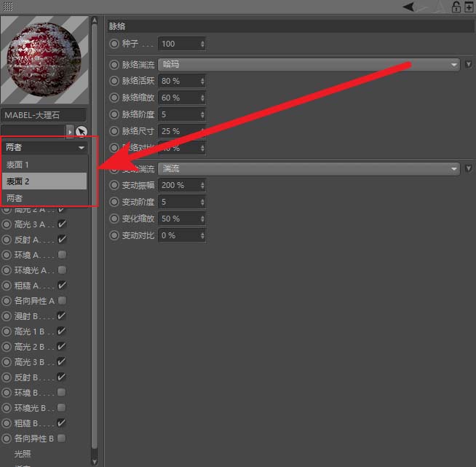Click the channel list scrollbar down arrow

[95, 462]
